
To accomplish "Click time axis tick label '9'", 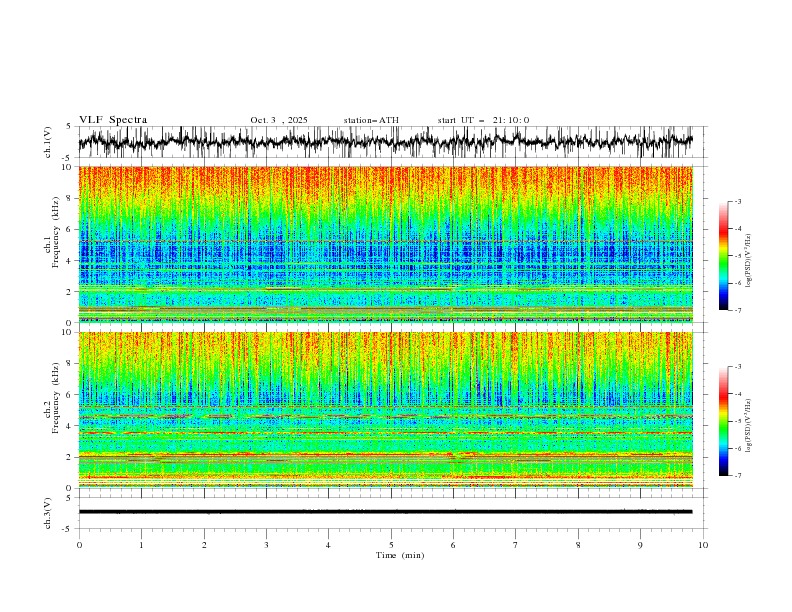I will point(640,545).
